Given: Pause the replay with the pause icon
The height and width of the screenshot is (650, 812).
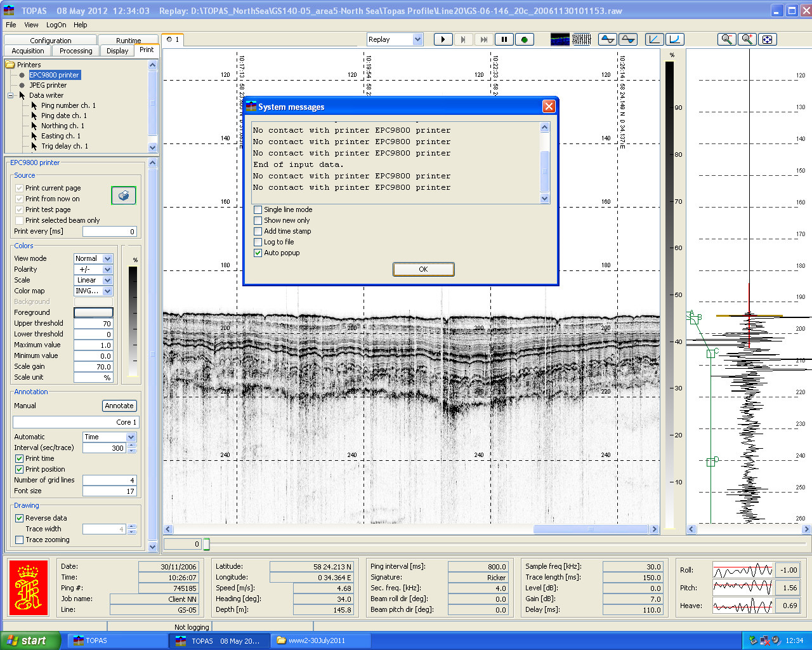Looking at the screenshot, I should coord(504,39).
